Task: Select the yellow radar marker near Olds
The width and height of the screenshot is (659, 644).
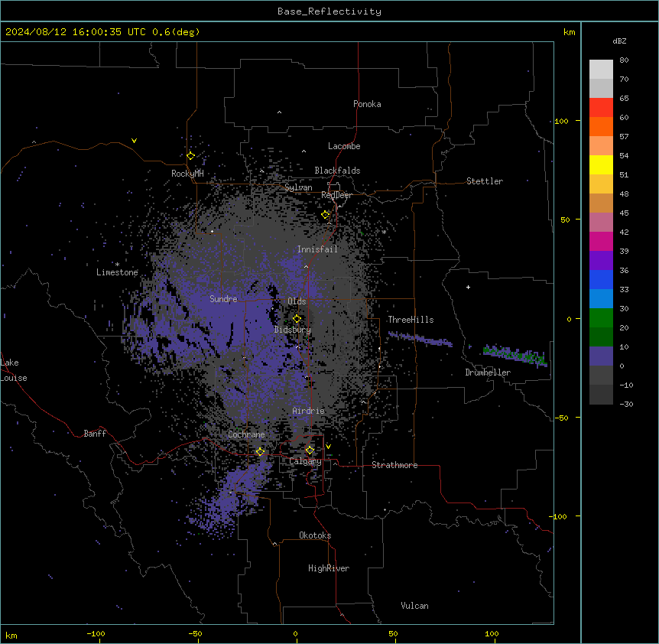Action: point(297,319)
